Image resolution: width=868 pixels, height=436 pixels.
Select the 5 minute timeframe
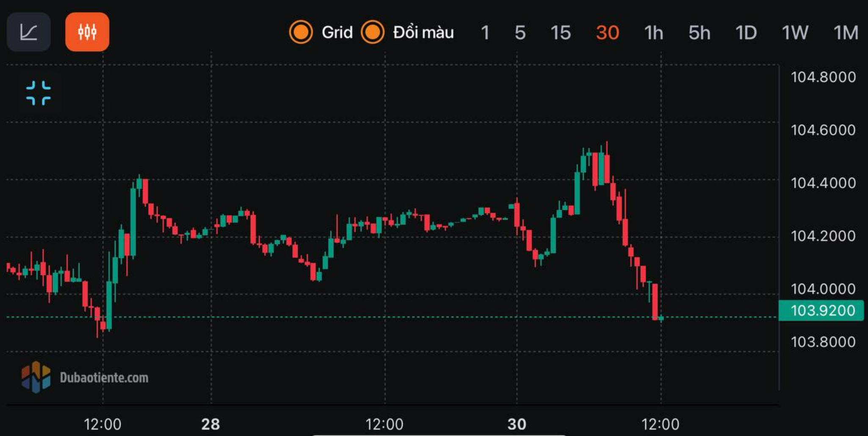click(x=520, y=33)
